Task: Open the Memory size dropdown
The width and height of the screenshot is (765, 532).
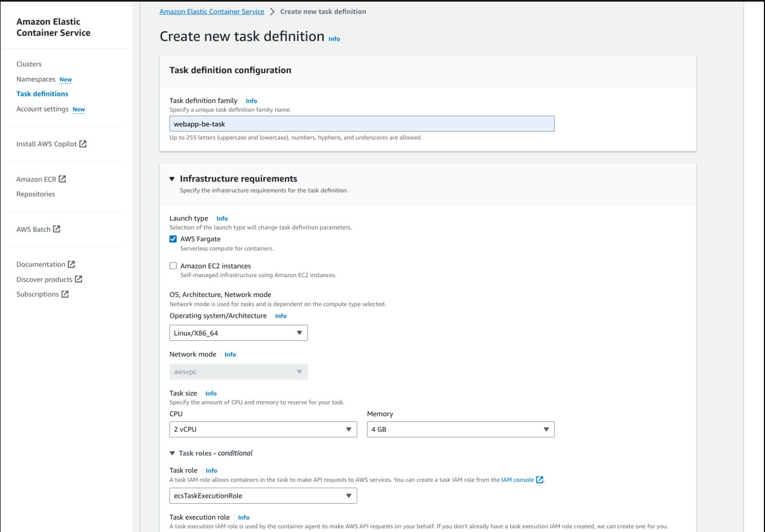Action: (x=460, y=429)
